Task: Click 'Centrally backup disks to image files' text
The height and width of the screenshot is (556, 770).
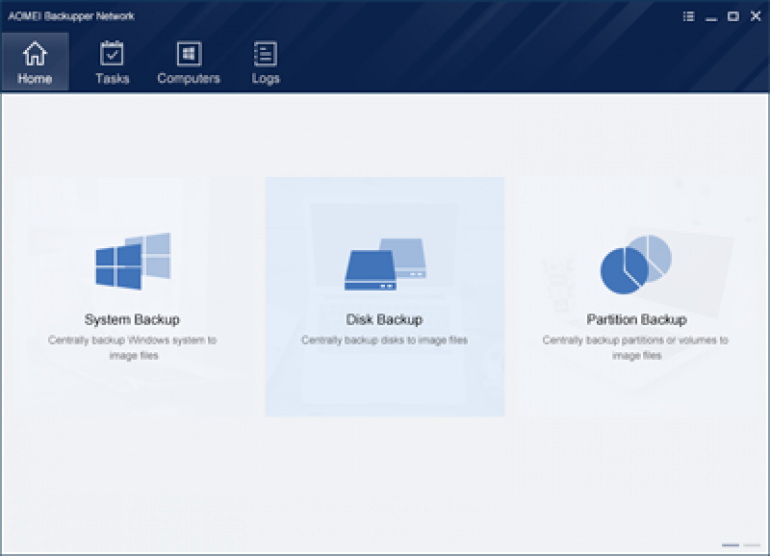Action: 385,340
